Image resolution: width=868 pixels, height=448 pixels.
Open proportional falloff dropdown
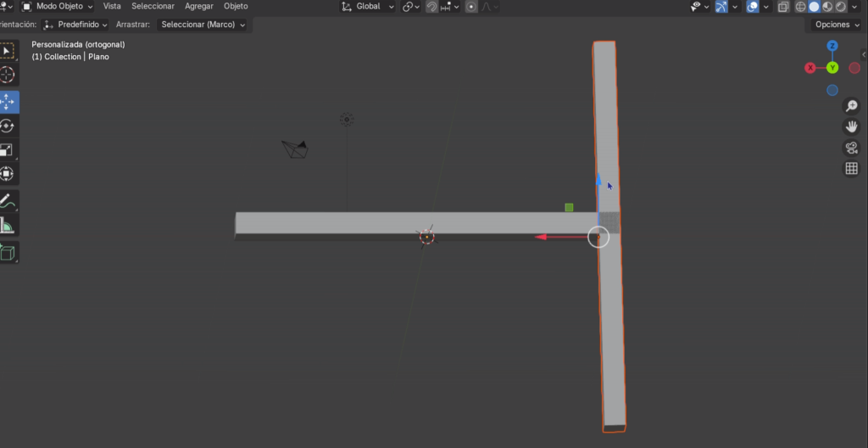pyautogui.click(x=489, y=7)
